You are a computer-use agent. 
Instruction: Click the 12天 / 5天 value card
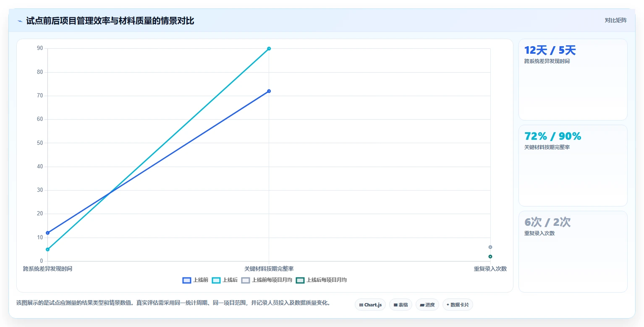(573, 80)
